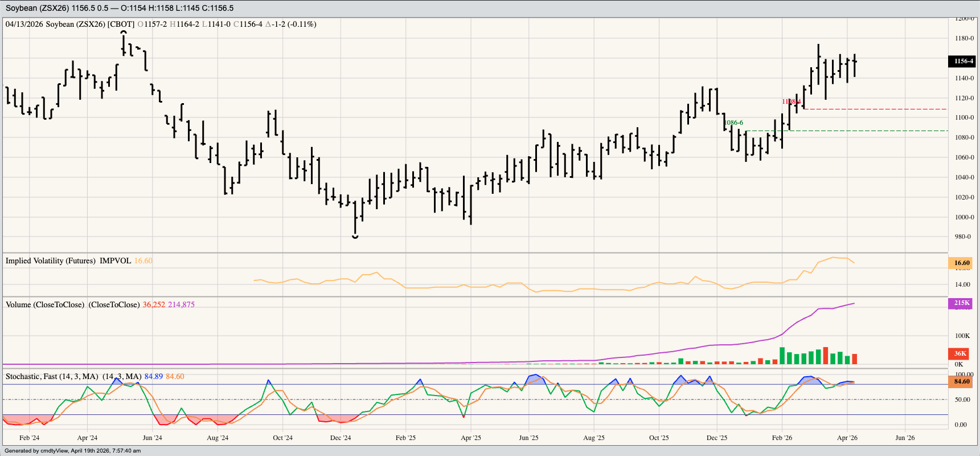This screenshot has width=980, height=456.
Task: Click the arc marker below the December 2024 low
Action: (x=355, y=237)
